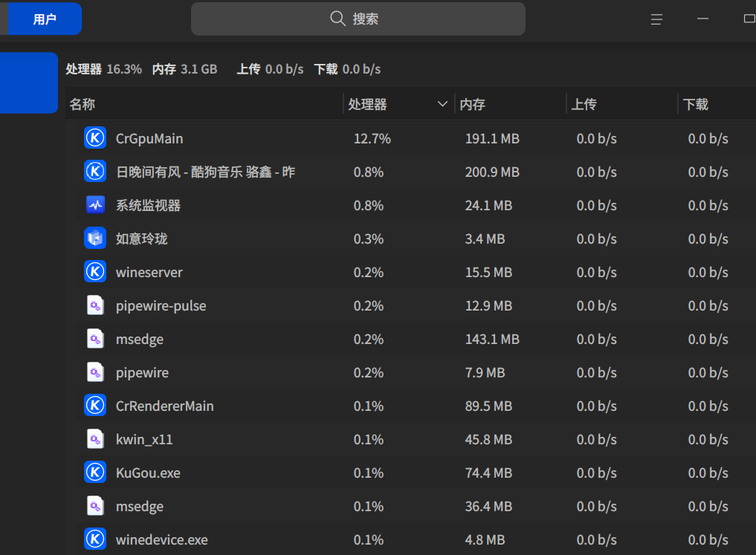Image resolution: width=756 pixels, height=555 pixels.
Task: Select the winedevice.exe process name
Action: pyautogui.click(x=162, y=540)
